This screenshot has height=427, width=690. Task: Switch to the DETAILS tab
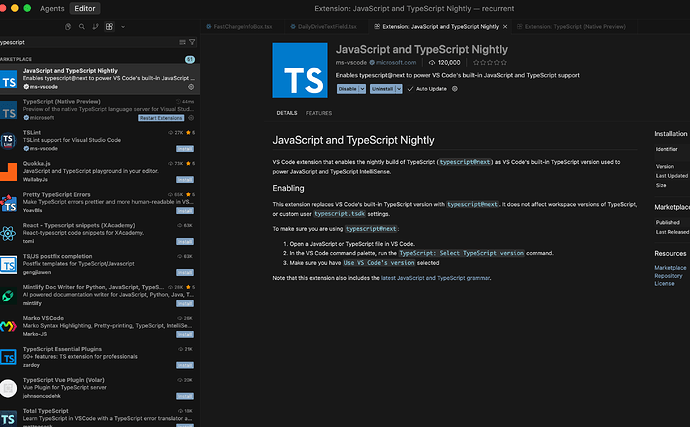pyautogui.click(x=287, y=113)
